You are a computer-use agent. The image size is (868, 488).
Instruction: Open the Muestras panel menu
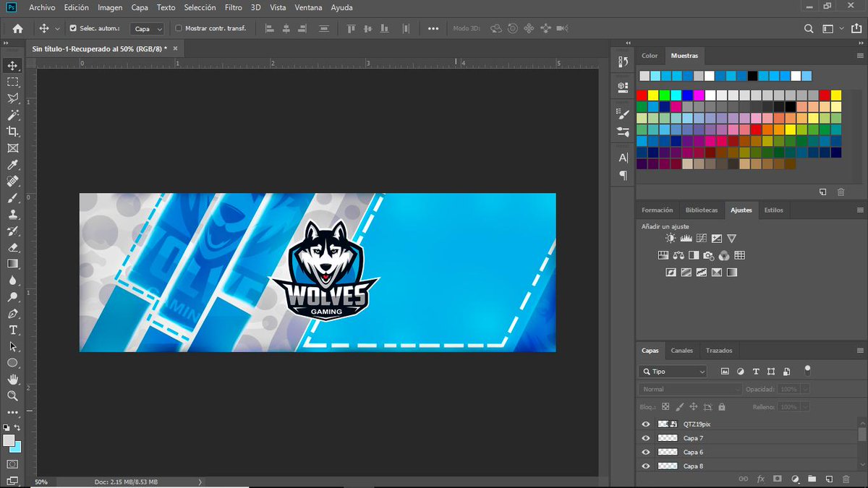860,56
